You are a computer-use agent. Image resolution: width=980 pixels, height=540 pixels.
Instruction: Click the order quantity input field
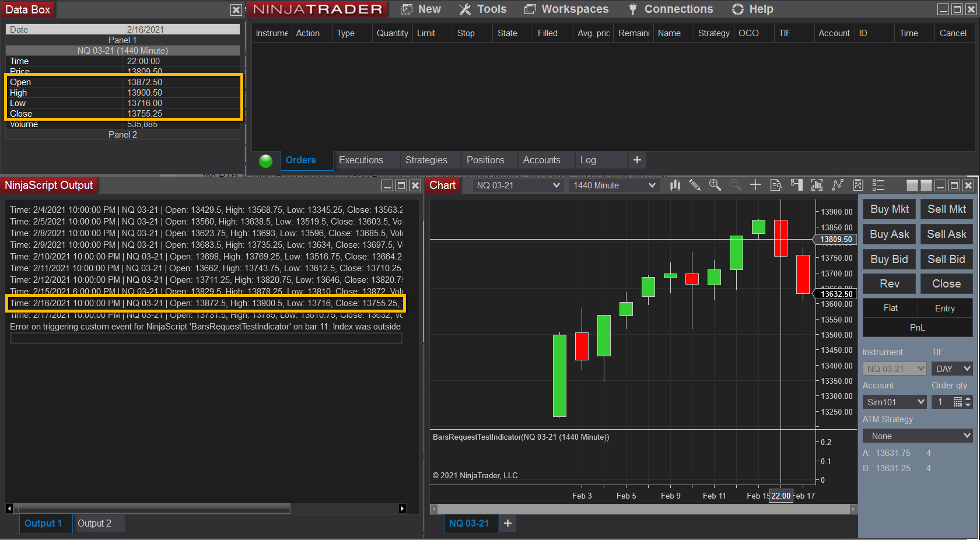click(x=942, y=402)
